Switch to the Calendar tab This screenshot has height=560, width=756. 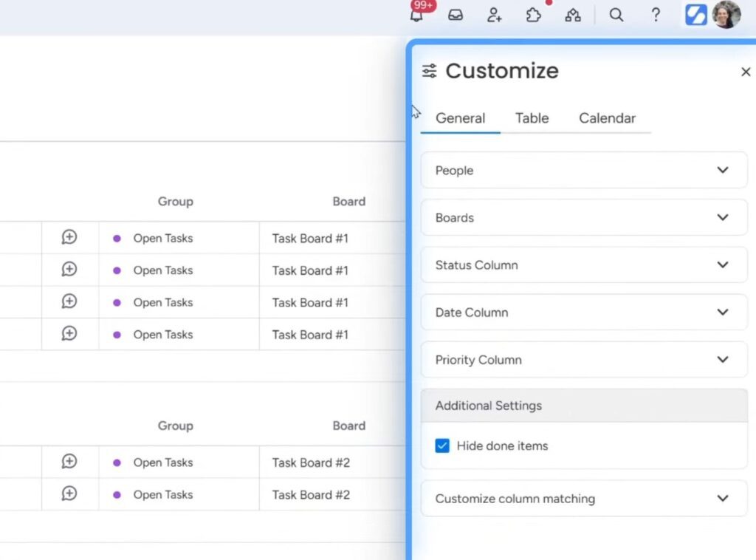coord(607,118)
